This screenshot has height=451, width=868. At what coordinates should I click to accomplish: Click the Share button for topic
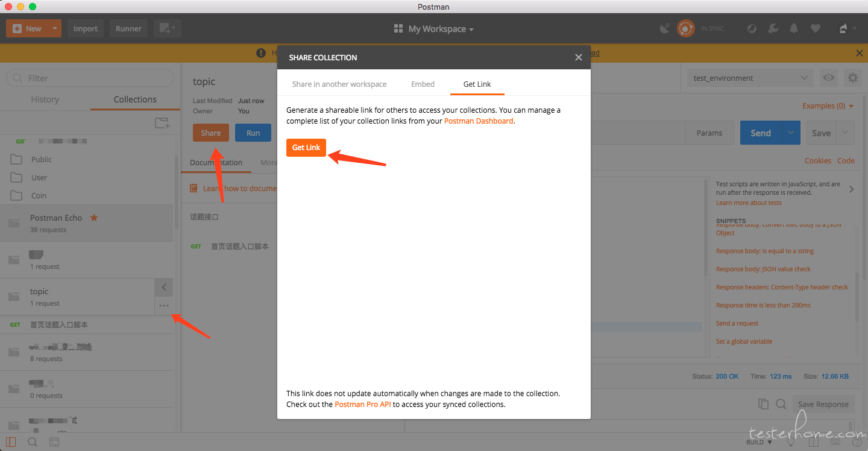coord(211,133)
